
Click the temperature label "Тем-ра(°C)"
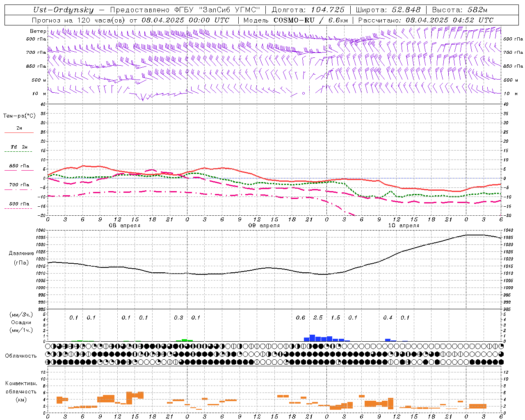click(19, 116)
